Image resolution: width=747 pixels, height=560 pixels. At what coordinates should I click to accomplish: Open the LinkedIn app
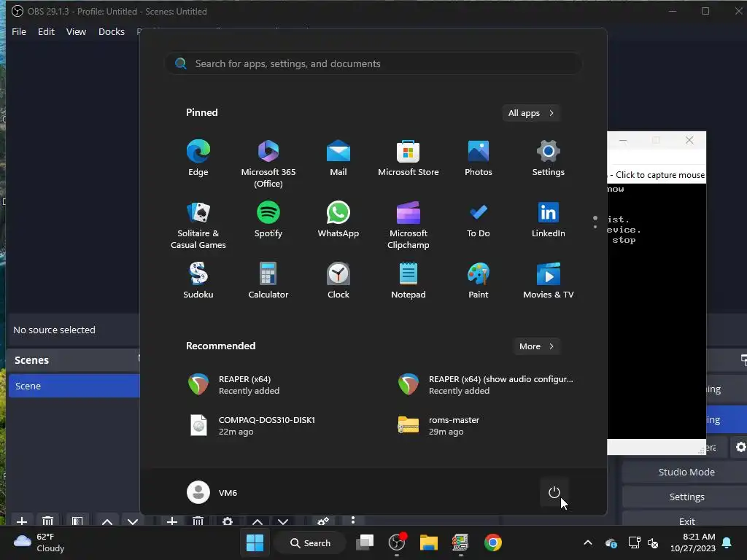[549, 219]
